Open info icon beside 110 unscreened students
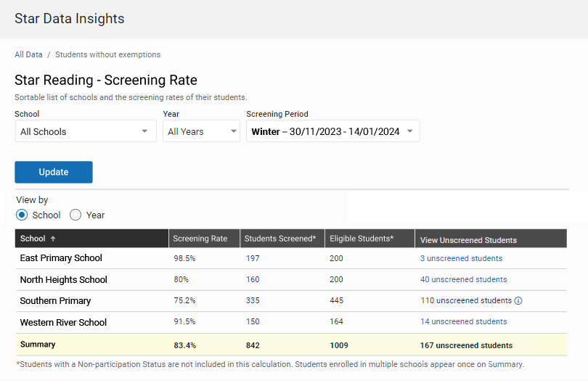This screenshot has height=383, width=588. (x=518, y=301)
